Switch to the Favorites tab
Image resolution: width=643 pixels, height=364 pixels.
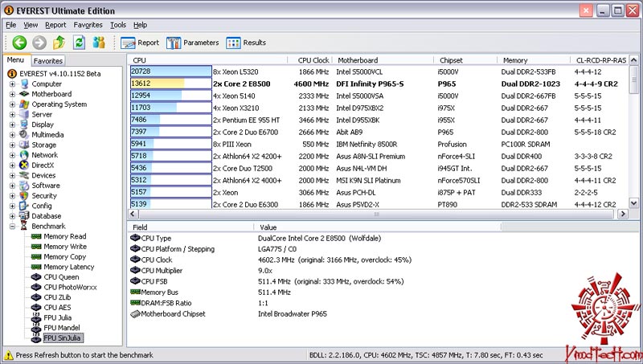48,61
